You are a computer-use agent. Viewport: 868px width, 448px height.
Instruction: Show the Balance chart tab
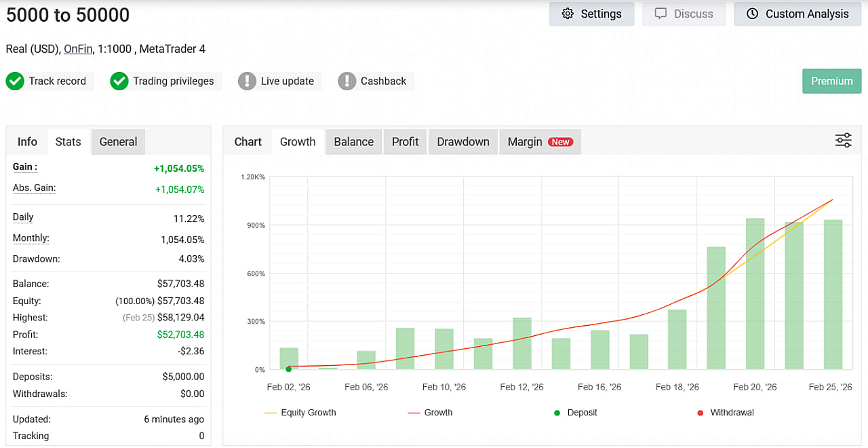coord(353,142)
